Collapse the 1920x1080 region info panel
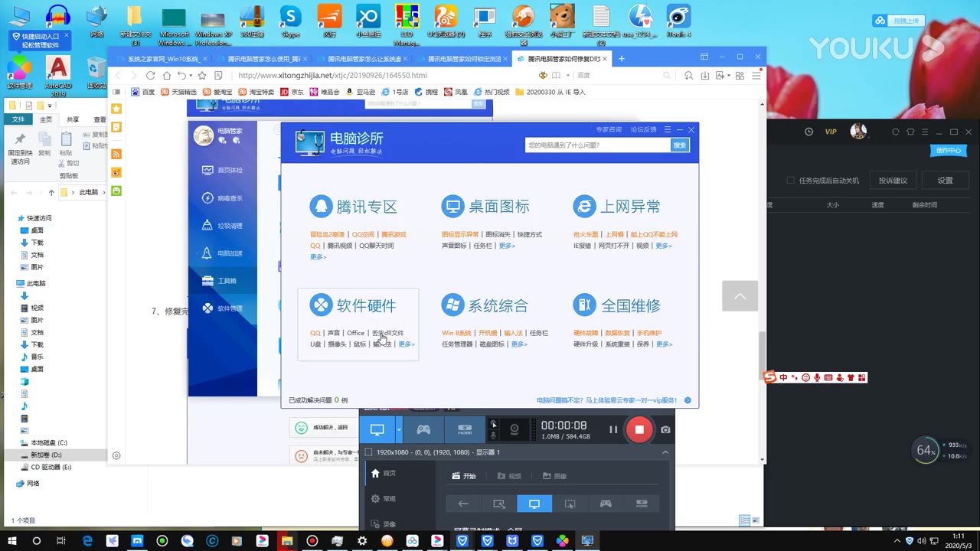The image size is (980, 551). [665, 452]
